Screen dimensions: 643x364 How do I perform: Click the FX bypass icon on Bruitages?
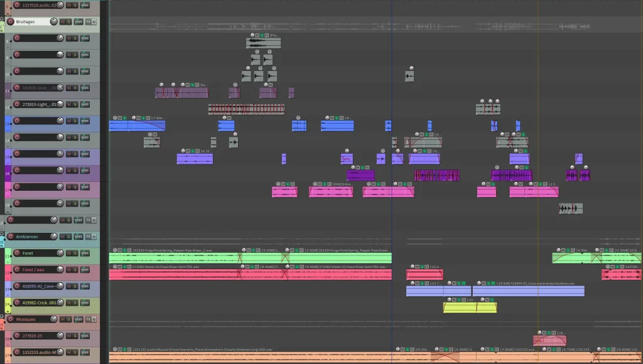(95, 21)
